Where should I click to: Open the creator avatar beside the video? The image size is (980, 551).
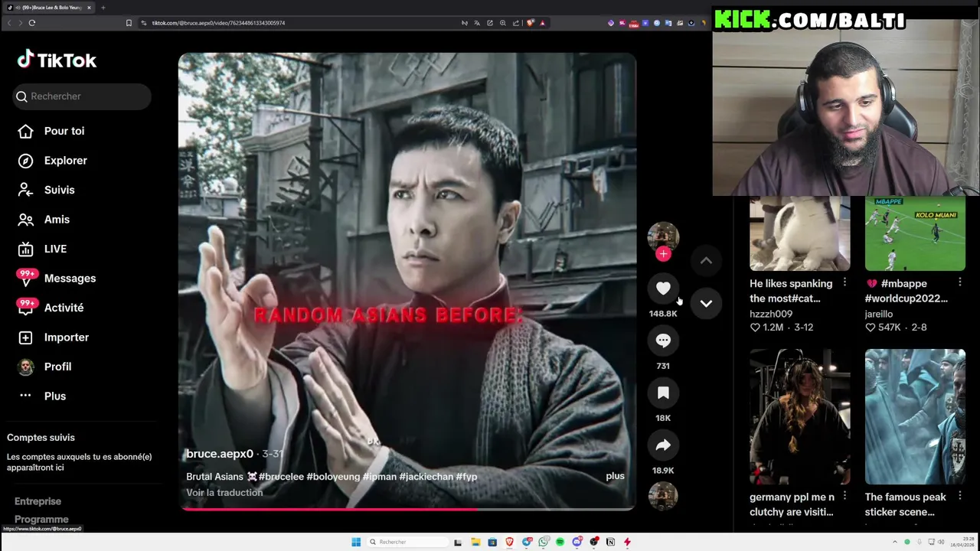(663, 236)
